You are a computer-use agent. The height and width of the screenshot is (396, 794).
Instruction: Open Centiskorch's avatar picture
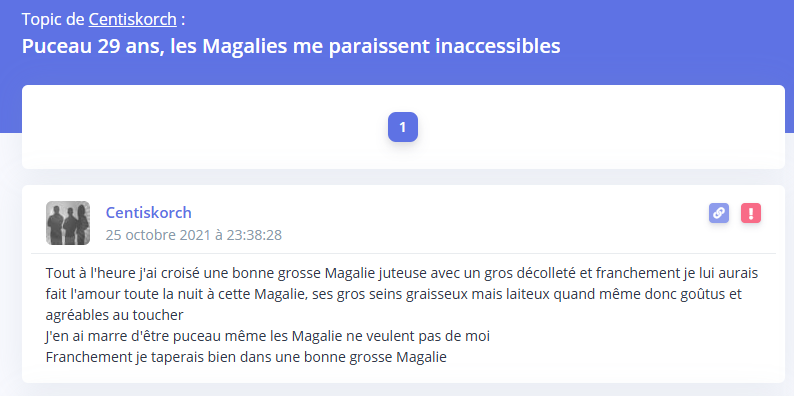(68, 223)
